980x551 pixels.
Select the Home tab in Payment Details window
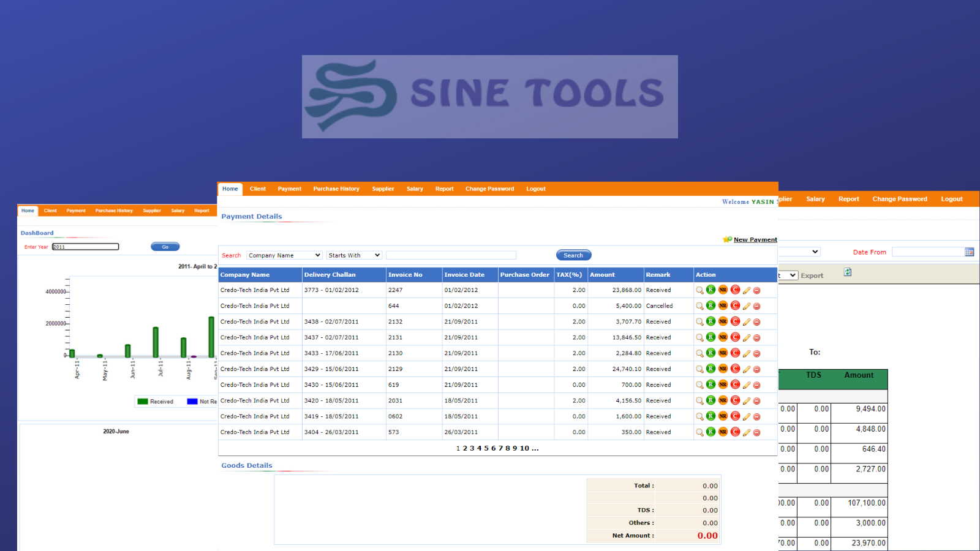tap(230, 189)
